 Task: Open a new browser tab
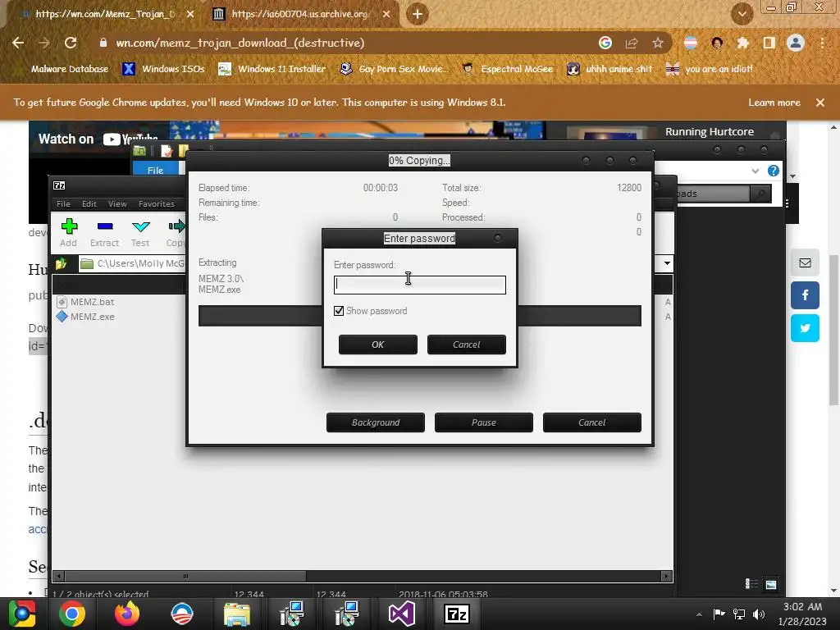click(417, 14)
